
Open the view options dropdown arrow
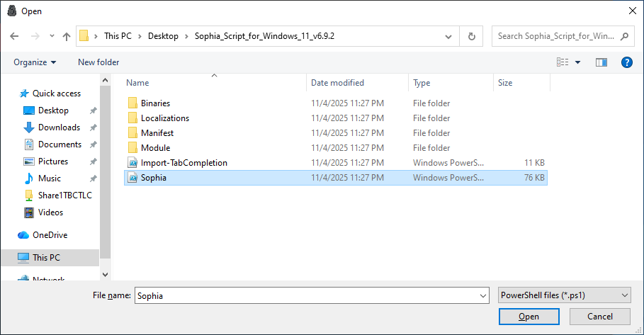coord(577,62)
